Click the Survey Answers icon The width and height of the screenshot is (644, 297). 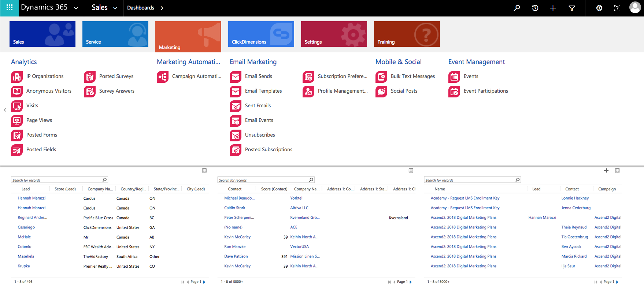[90, 92]
